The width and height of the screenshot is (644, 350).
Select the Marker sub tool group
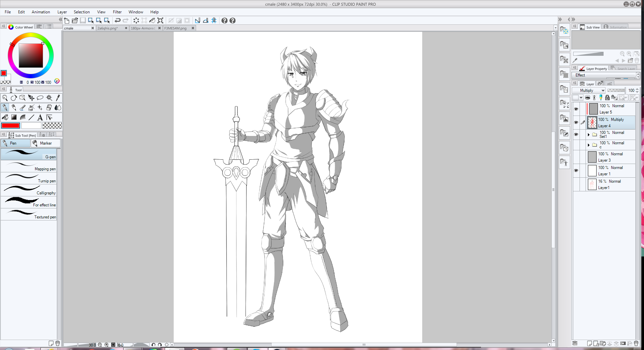point(45,143)
